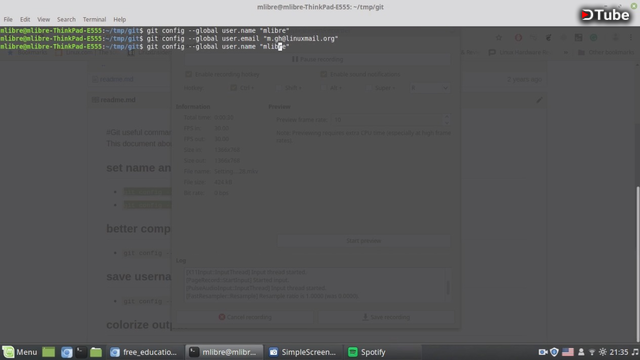Viewport: 640px width, 360px height.
Task: Click the red circular extension icon in browser
Action: (x=518, y=38)
